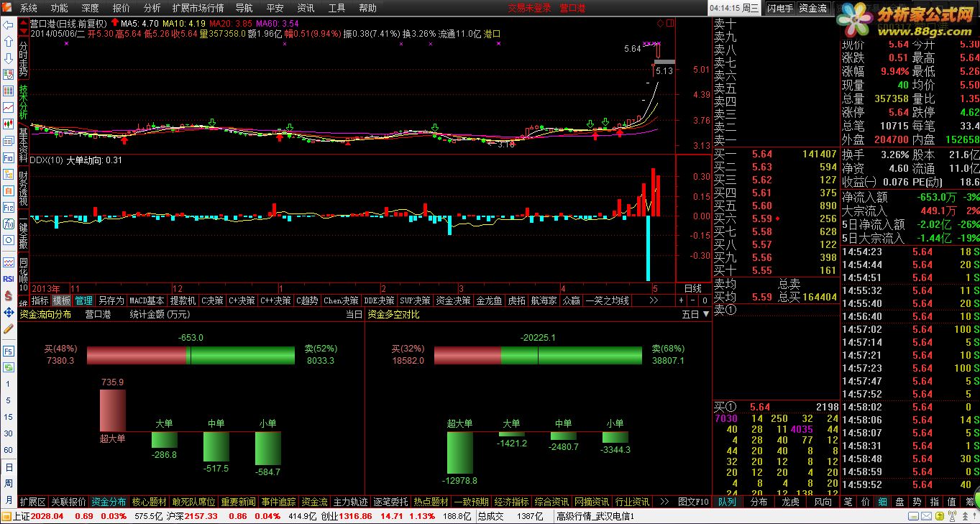Select the 1-minute period option
The image size is (980, 524).
click(x=8, y=384)
